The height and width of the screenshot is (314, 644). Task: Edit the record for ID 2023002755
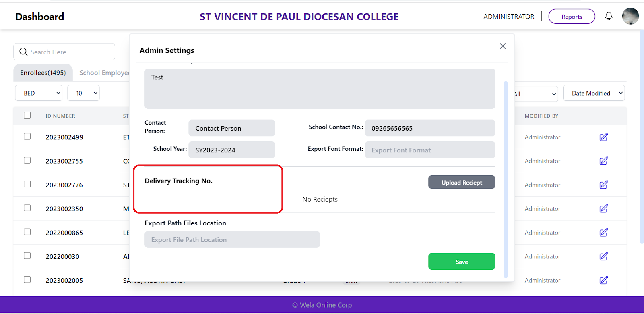tap(603, 161)
